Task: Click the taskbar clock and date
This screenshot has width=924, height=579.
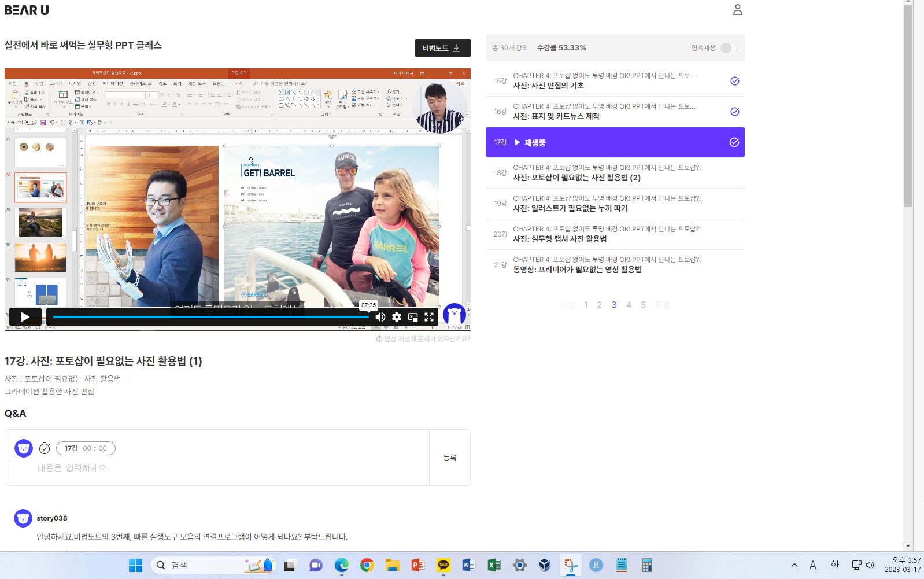Action: [x=903, y=565]
